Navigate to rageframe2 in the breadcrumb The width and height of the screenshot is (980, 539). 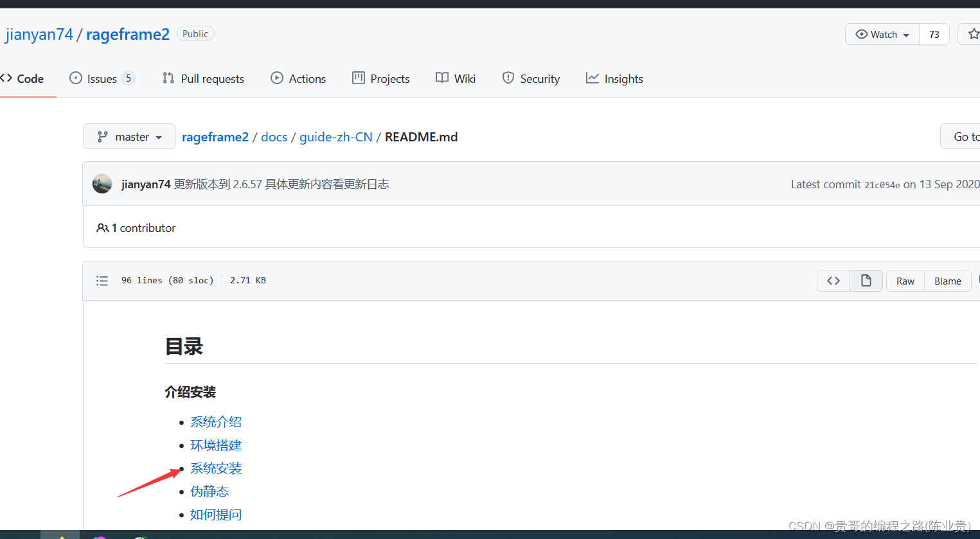point(215,137)
